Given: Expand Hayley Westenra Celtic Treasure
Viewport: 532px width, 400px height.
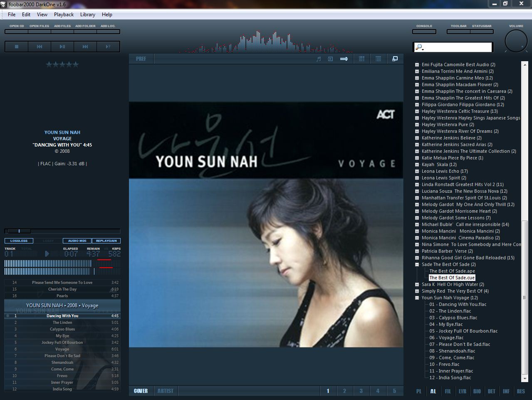Looking at the screenshot, I should pos(417,111).
